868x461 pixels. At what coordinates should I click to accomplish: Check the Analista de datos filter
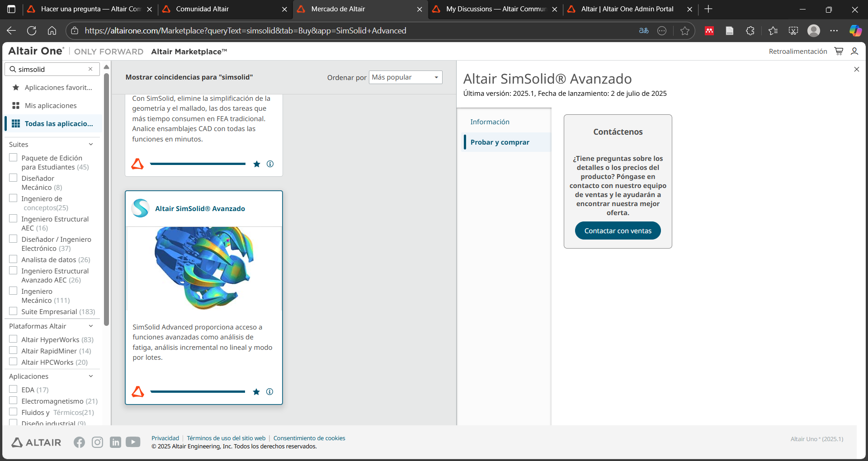(14, 259)
